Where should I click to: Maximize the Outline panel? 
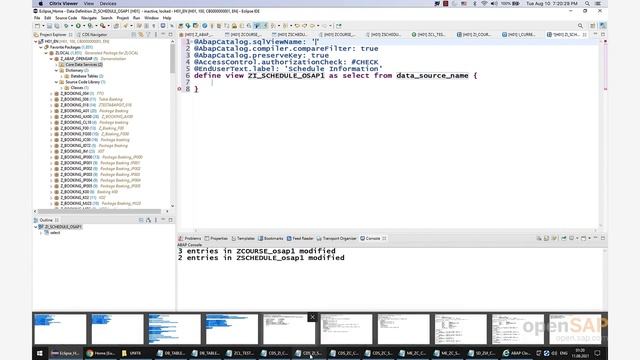[171, 220]
